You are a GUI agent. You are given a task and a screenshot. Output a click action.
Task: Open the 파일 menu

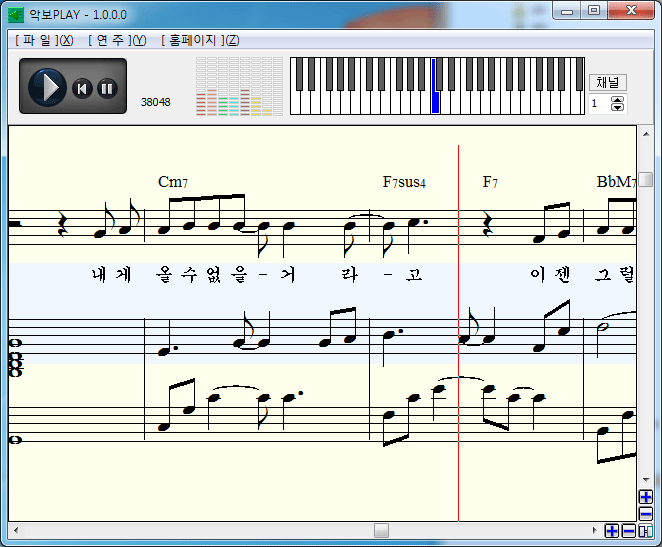tap(44, 40)
